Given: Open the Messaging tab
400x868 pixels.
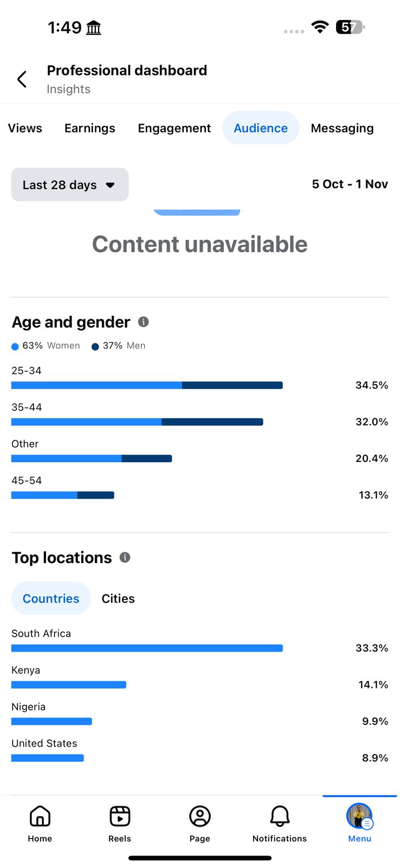Looking at the screenshot, I should point(342,128).
